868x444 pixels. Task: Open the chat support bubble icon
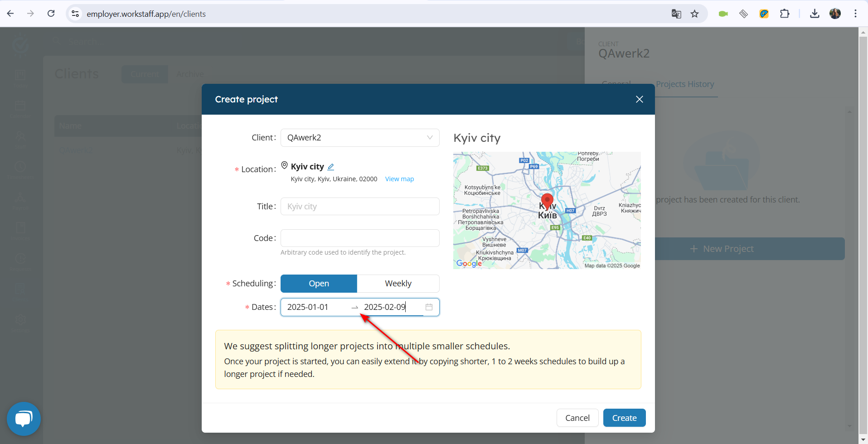(x=24, y=419)
